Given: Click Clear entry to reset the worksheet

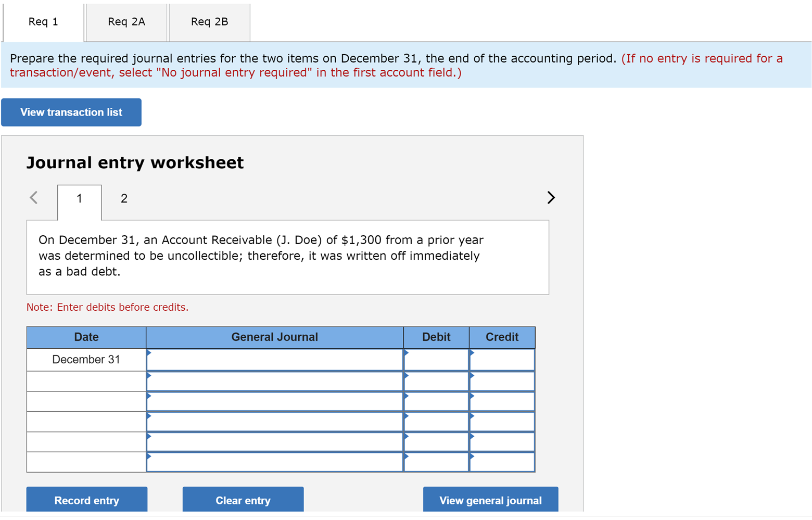Looking at the screenshot, I should tap(243, 500).
